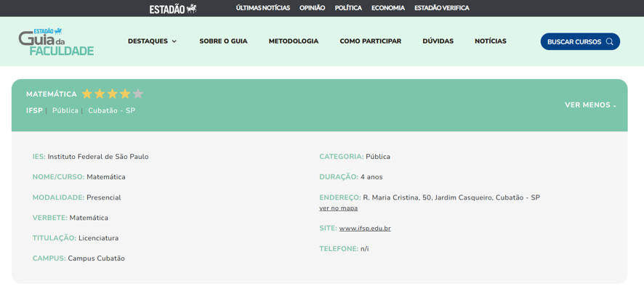Click the Duração value '4 anos'

tap(371, 177)
